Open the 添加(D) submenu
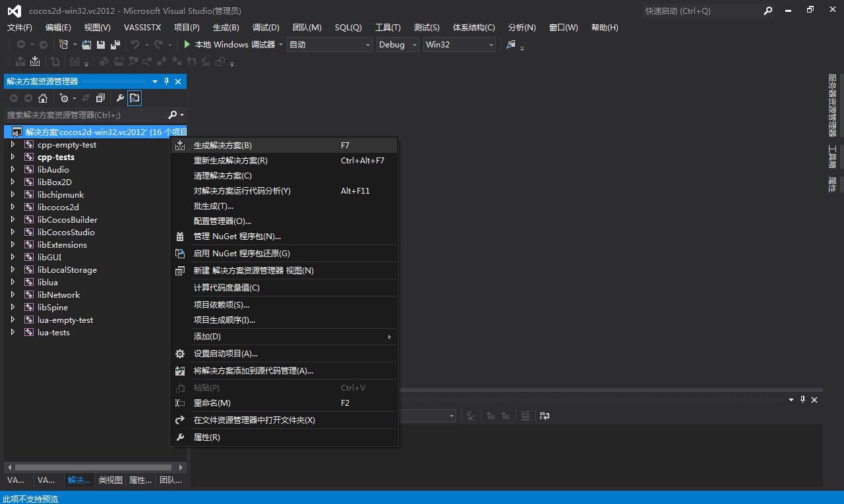844x504 pixels. [x=284, y=337]
